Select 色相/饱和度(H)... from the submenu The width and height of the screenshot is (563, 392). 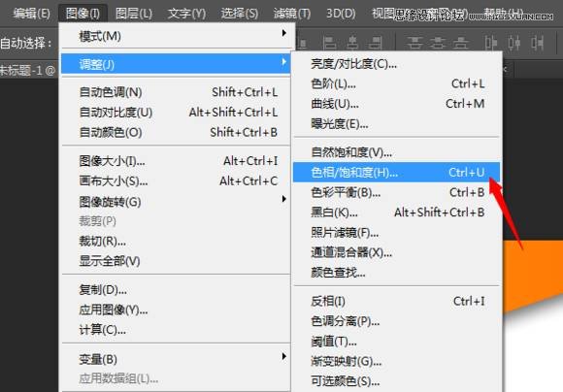[396, 173]
